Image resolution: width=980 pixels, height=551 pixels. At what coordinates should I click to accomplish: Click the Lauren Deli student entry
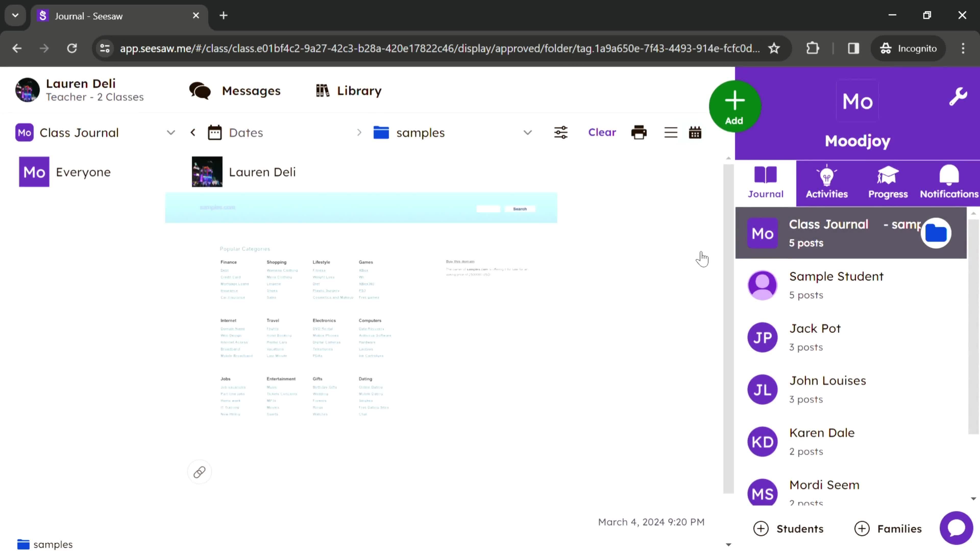262,172
